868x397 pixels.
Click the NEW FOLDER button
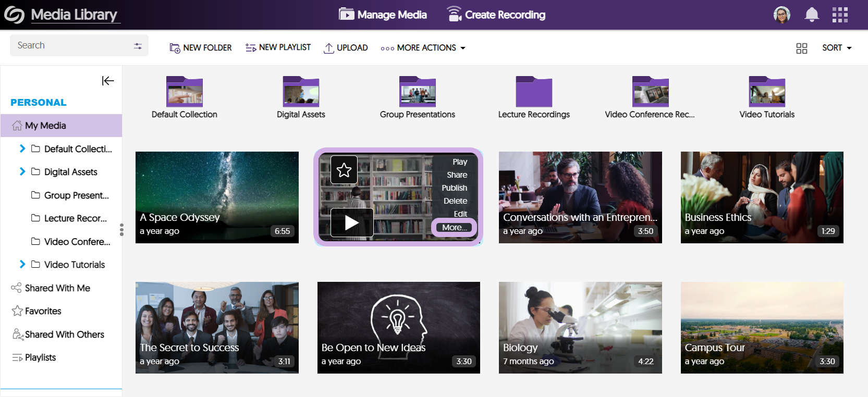[201, 48]
